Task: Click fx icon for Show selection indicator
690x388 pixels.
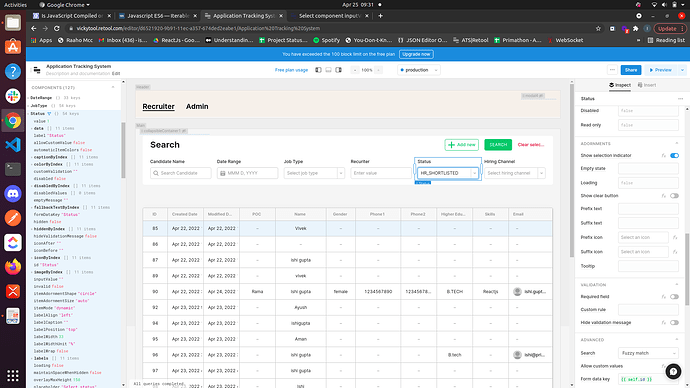Action: [664, 156]
